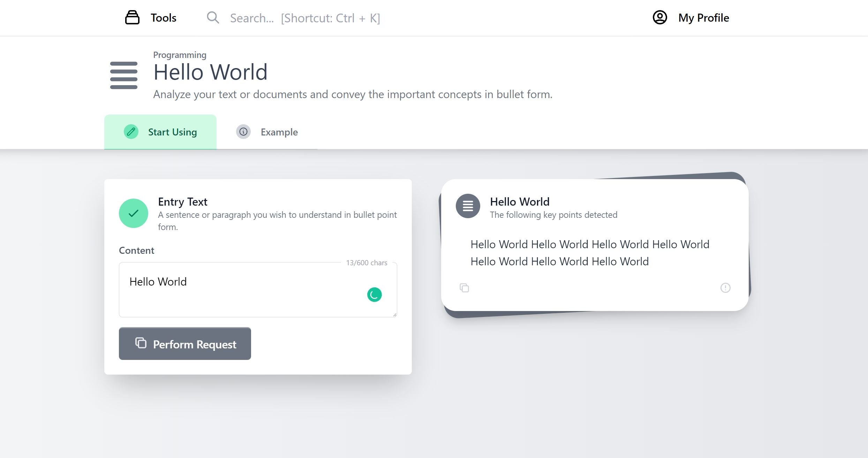Click the copy icon in result card
The height and width of the screenshot is (458, 868).
(x=464, y=288)
